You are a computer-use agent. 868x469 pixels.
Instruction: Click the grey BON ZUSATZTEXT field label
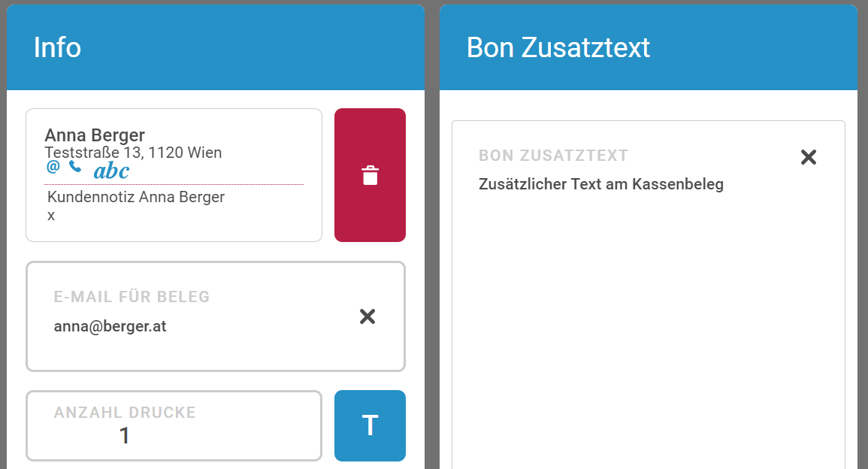553,156
